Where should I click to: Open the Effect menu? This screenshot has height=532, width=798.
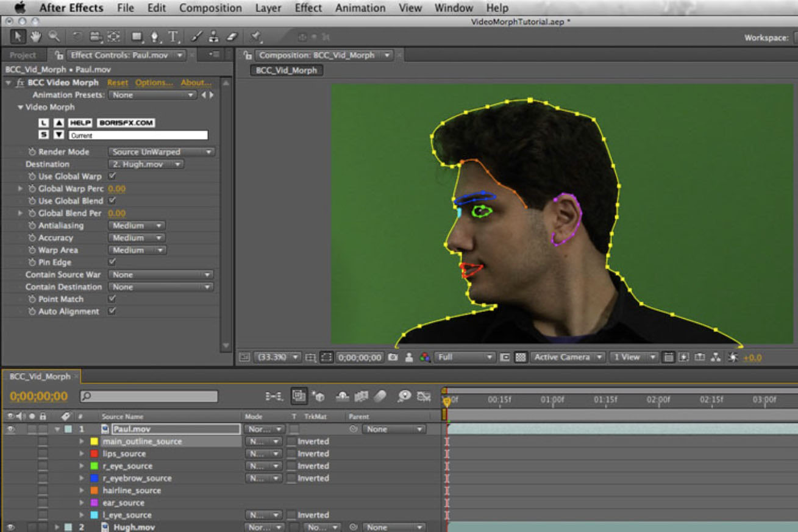(308, 8)
